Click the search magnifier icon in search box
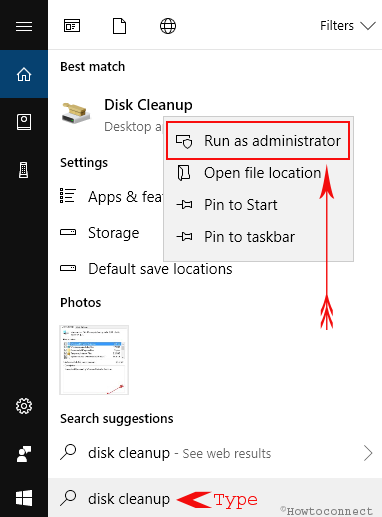Screen dimensions: 382x517 (x=68, y=498)
